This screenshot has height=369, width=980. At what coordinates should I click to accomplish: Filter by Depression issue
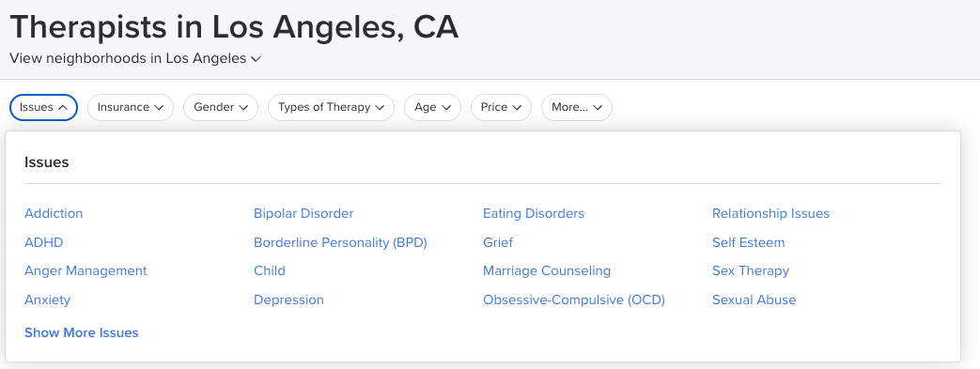point(288,300)
